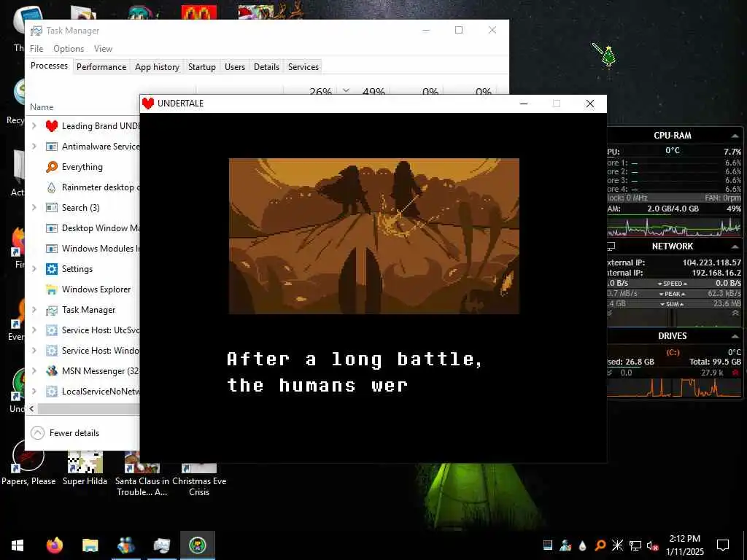The image size is (747, 560).
Task: Switch to the App history tab
Action: pos(157,66)
